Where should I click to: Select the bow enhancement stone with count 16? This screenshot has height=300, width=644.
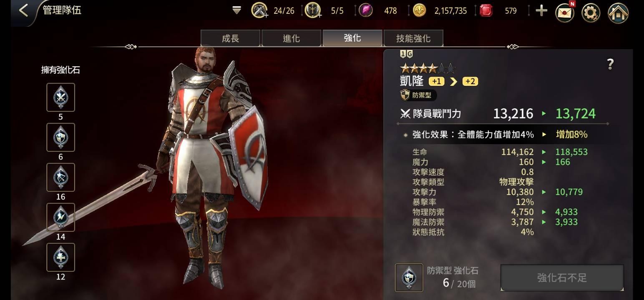pos(60,177)
